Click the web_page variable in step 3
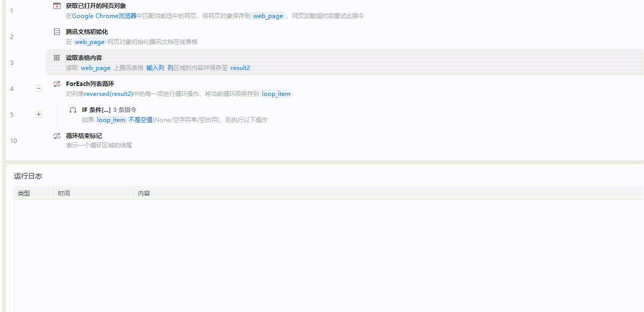The height and width of the screenshot is (312, 644). [x=96, y=68]
